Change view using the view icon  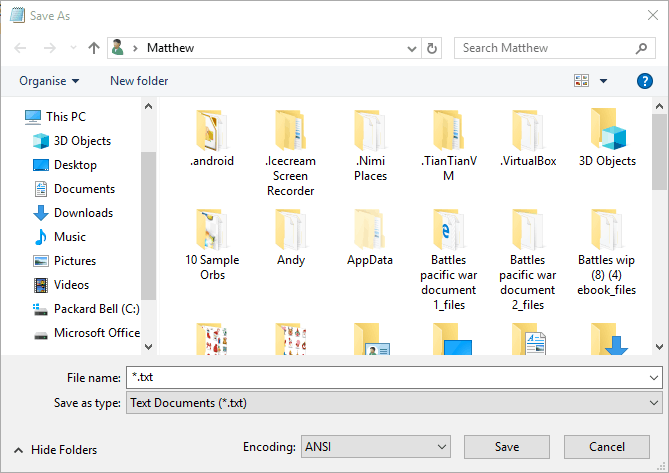582,81
